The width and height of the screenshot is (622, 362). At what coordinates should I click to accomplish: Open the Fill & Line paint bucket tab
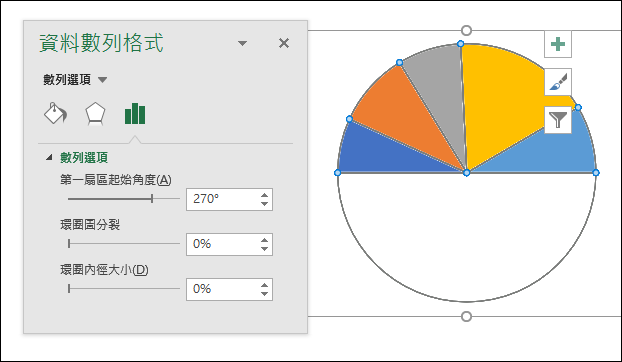[x=55, y=114]
